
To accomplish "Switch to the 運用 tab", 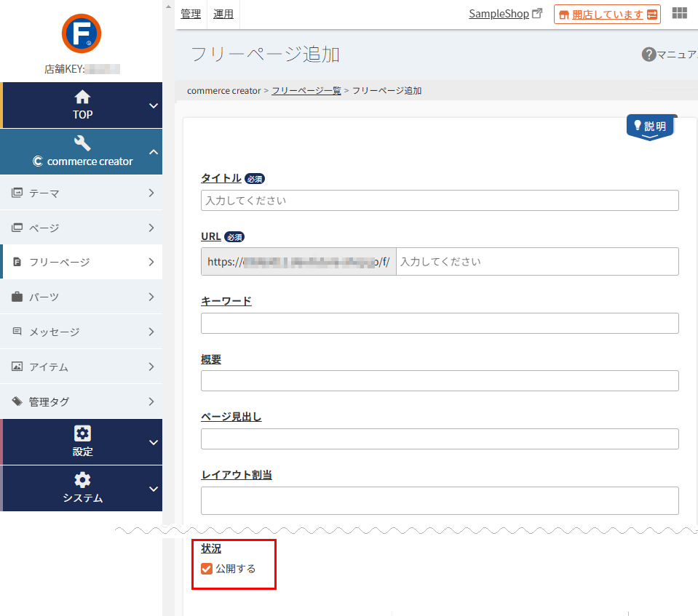I will [x=223, y=14].
